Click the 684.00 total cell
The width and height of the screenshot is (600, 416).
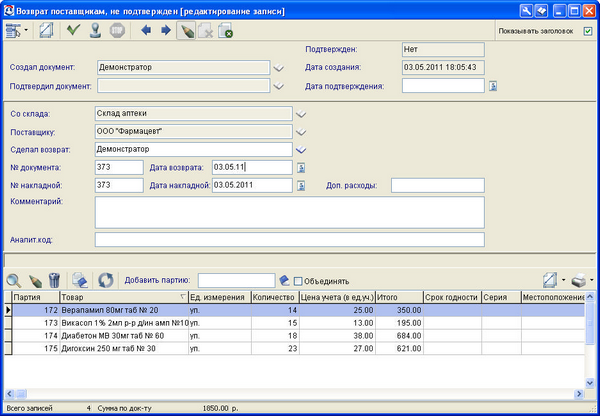pos(399,336)
